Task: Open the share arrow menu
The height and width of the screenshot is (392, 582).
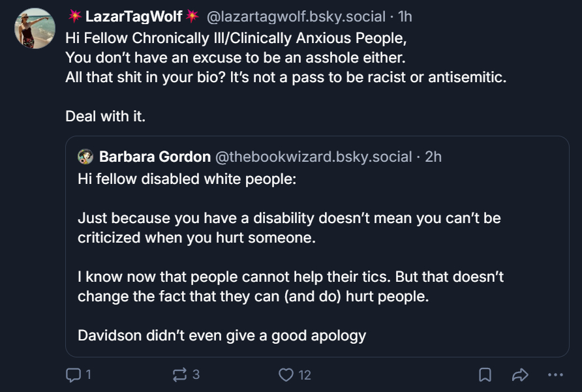Action: click(x=520, y=375)
